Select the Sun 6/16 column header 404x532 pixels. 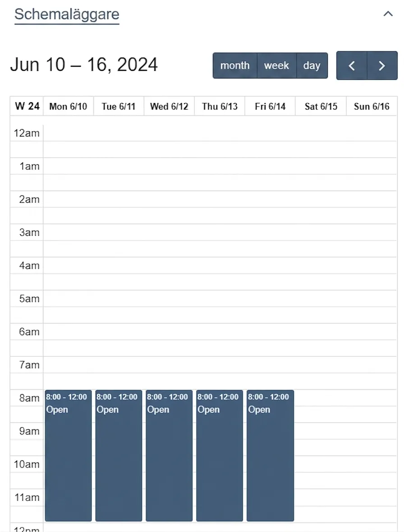(372, 107)
